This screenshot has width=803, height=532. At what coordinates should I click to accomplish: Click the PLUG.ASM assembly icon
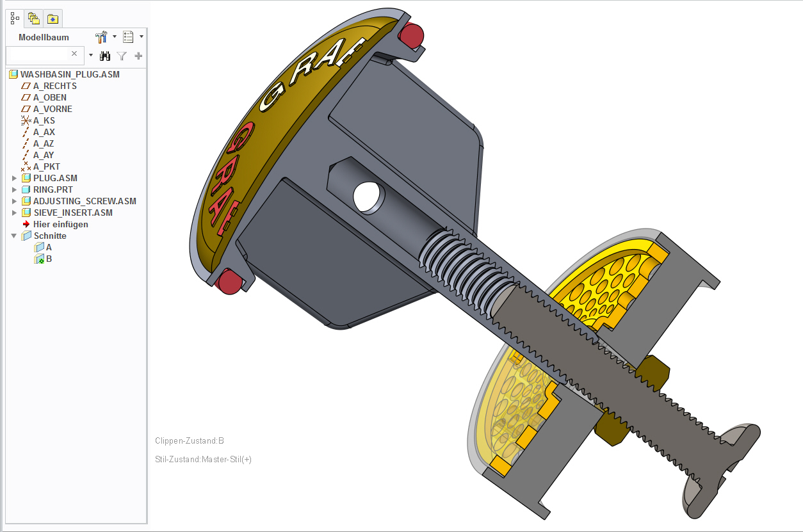26,178
